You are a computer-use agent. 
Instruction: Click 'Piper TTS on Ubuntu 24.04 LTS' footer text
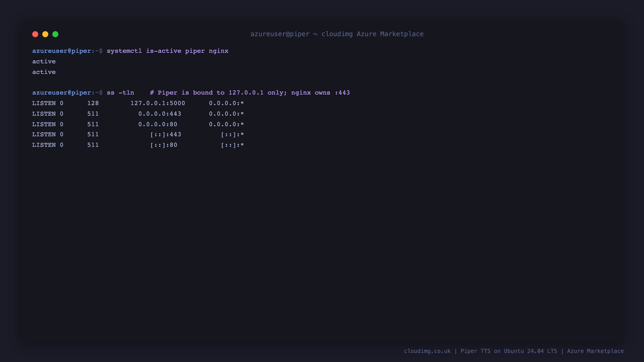[509, 351]
